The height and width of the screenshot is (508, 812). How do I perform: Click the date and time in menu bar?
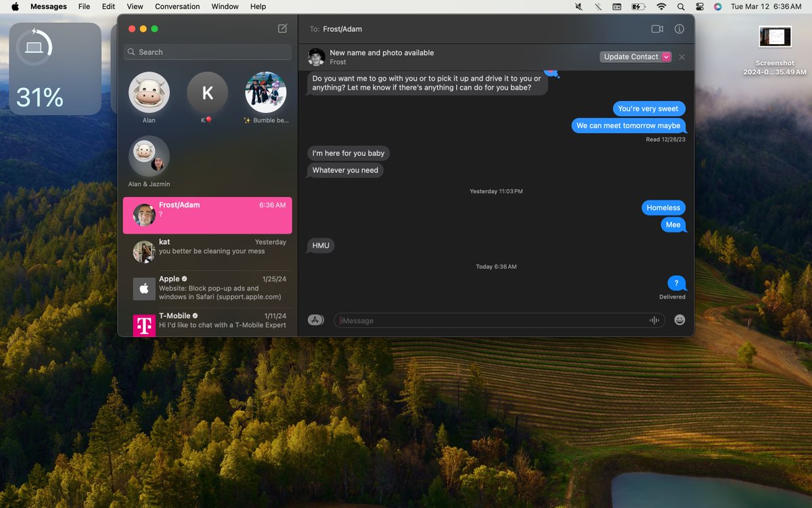coord(766,7)
